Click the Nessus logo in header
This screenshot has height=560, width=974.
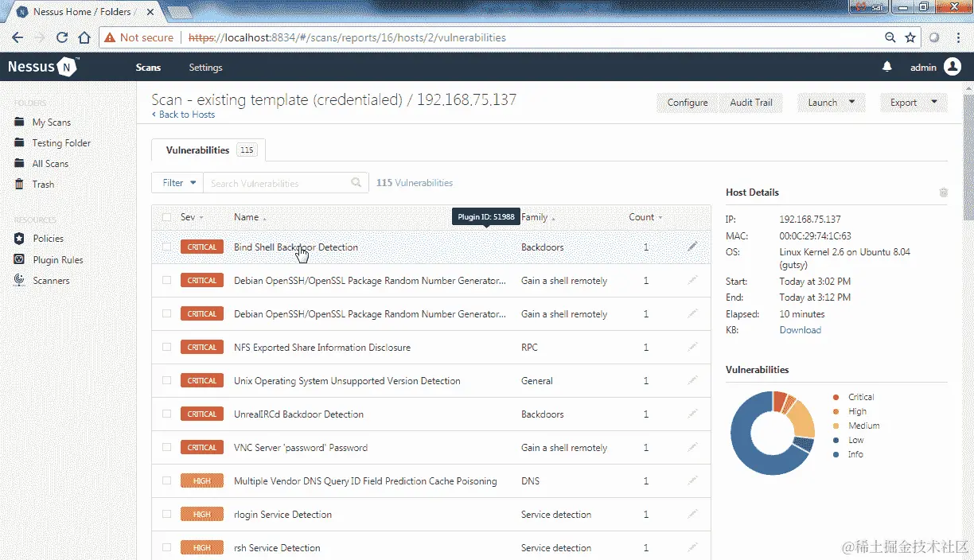pyautogui.click(x=44, y=67)
